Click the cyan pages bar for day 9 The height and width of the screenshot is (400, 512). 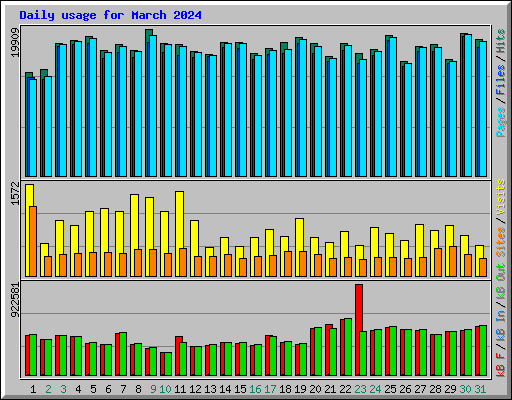153,106
